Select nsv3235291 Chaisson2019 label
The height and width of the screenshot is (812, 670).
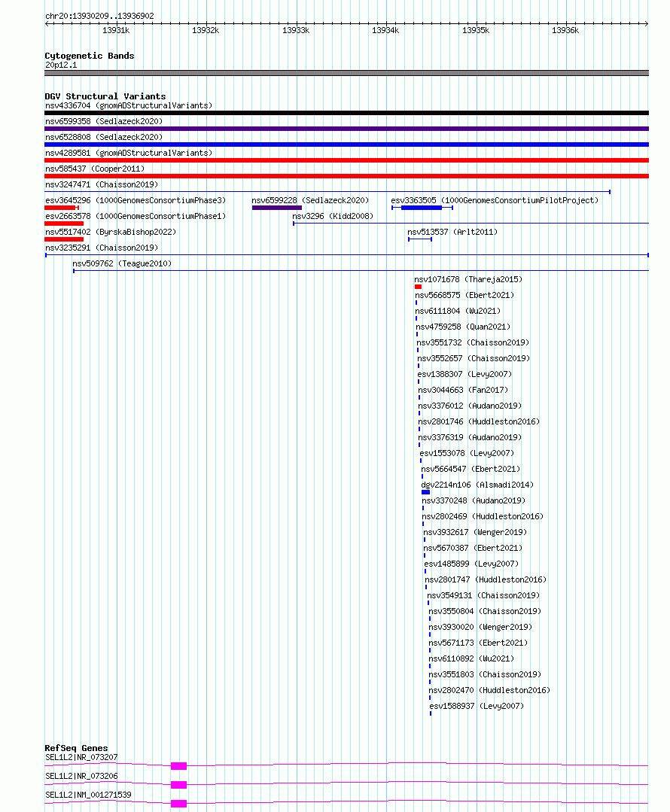(x=102, y=248)
